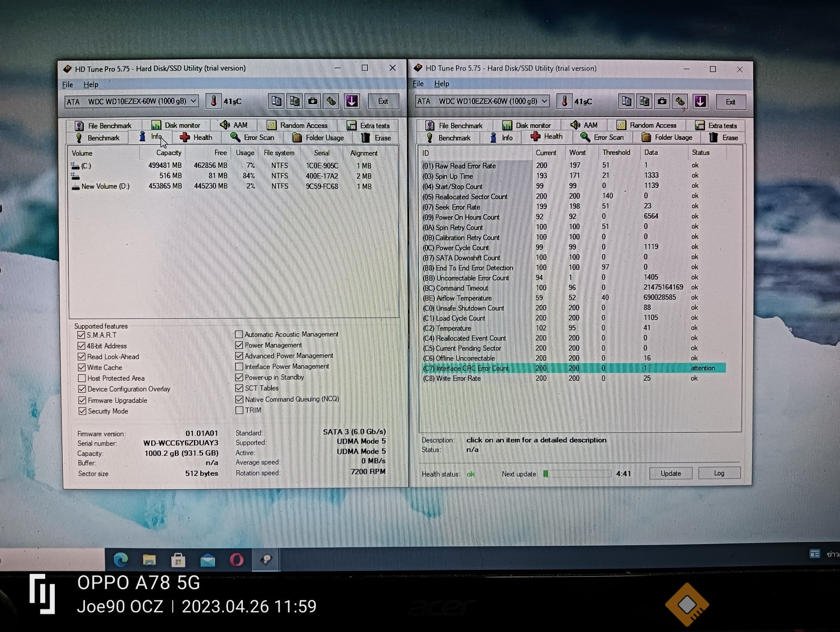Toggle 48-bit Address checkbox

(x=81, y=346)
